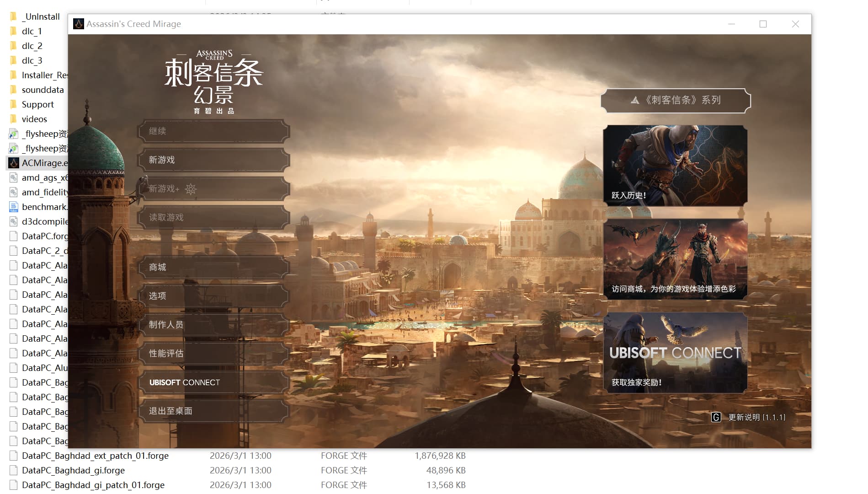The width and height of the screenshot is (868, 494).
Task: Click the disabled 继续 menu button
Action: tap(213, 131)
